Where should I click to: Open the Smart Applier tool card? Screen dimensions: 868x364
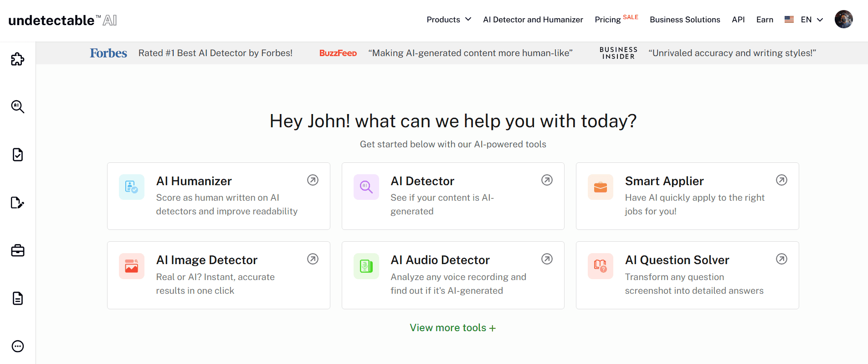pyautogui.click(x=687, y=196)
